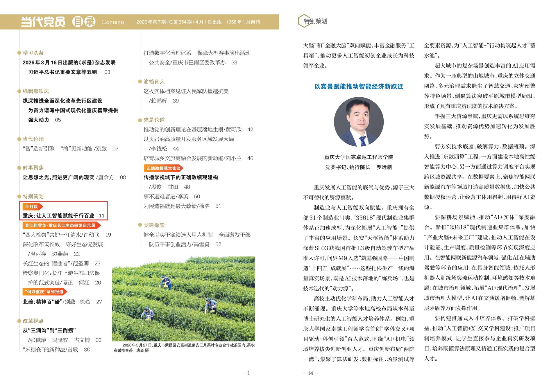Select the 求是论道 section heading
The width and height of the screenshot is (558, 392).
tap(154, 120)
